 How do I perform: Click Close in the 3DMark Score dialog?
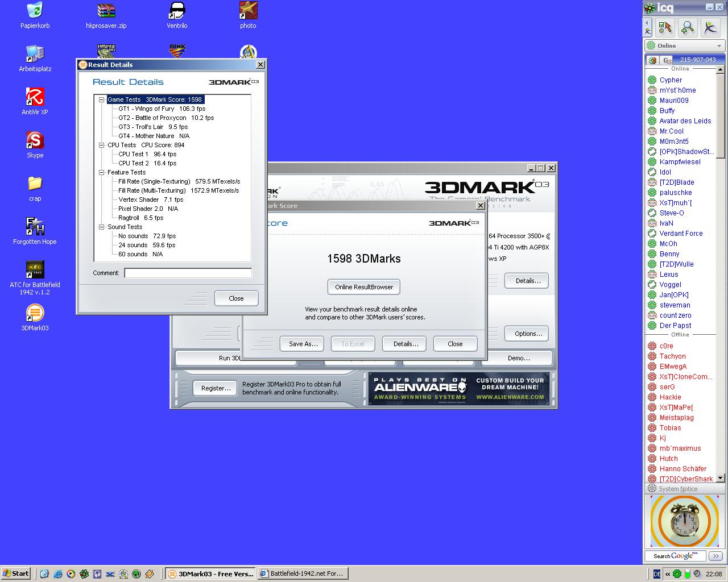coord(455,344)
